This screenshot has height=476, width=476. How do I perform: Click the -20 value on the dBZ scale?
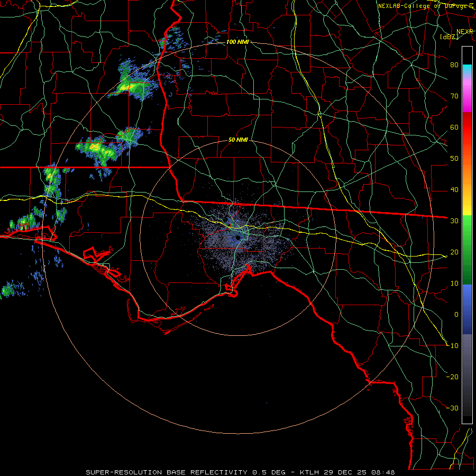click(452, 377)
